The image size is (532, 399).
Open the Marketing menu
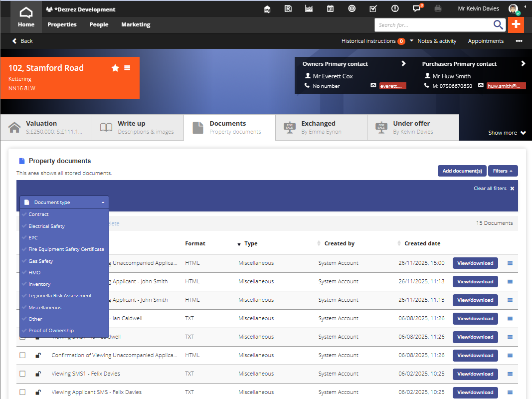(136, 24)
